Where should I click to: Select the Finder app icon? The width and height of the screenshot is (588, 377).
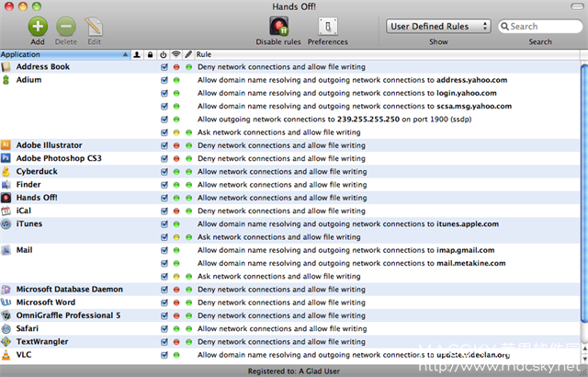pos(6,185)
